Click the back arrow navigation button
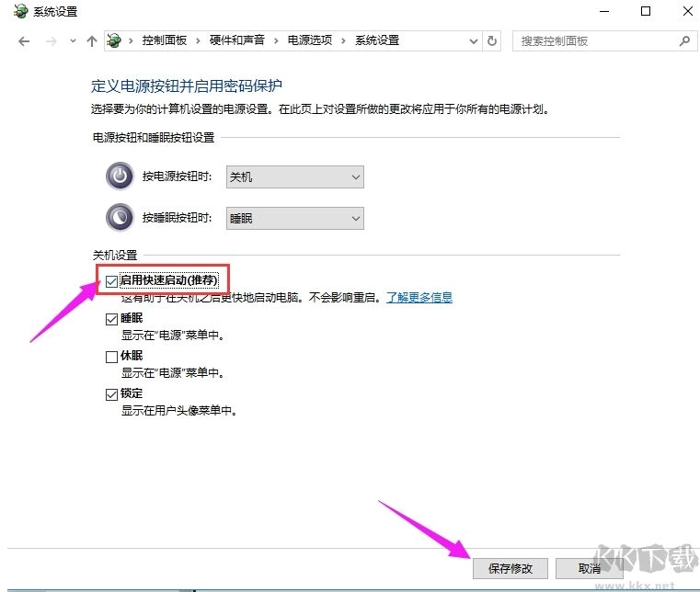This screenshot has width=700, height=592. click(x=24, y=41)
